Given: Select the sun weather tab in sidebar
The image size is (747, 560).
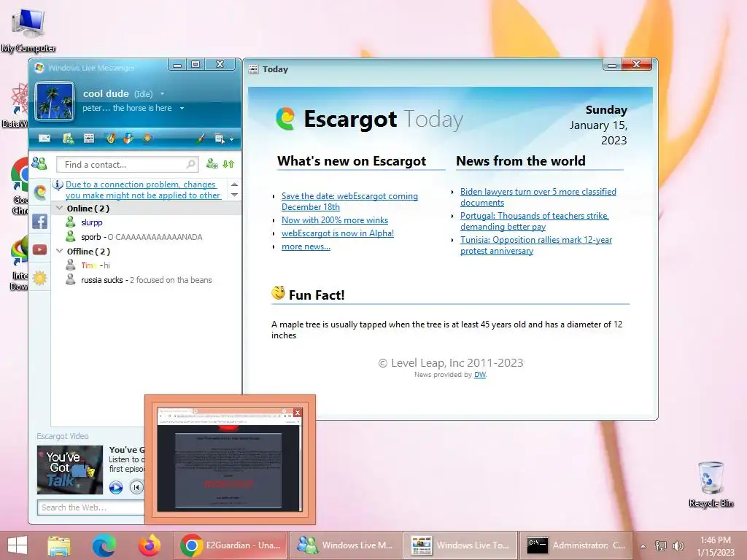Looking at the screenshot, I should [x=40, y=278].
